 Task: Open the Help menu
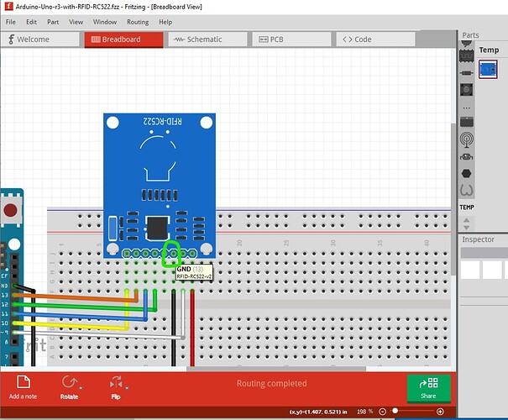tap(165, 22)
